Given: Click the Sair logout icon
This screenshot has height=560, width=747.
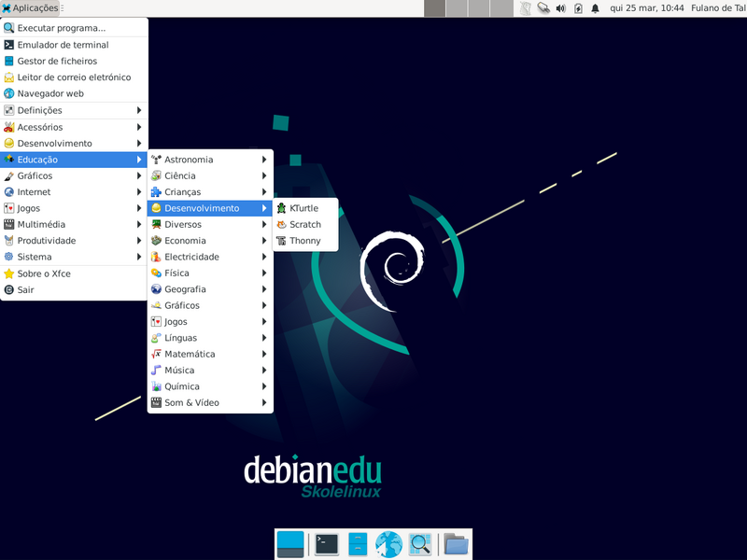Looking at the screenshot, I should (x=9, y=290).
